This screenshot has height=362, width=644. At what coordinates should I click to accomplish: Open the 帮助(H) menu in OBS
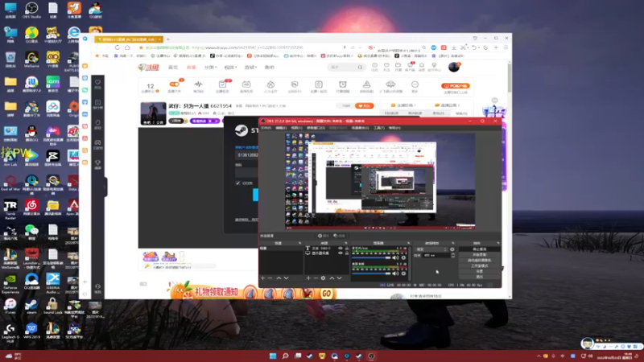[394, 128]
